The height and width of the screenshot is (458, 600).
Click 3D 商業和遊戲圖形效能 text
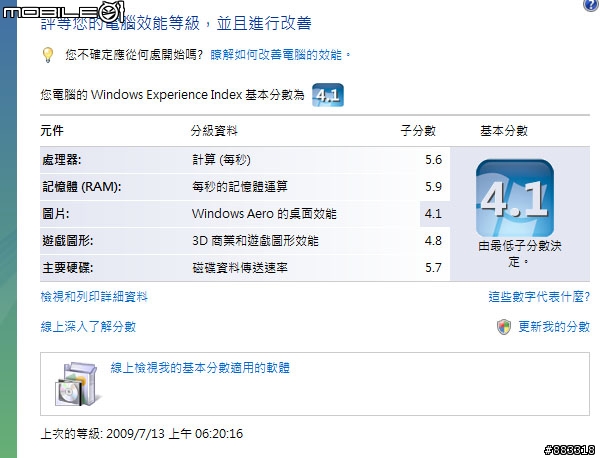[x=255, y=241]
